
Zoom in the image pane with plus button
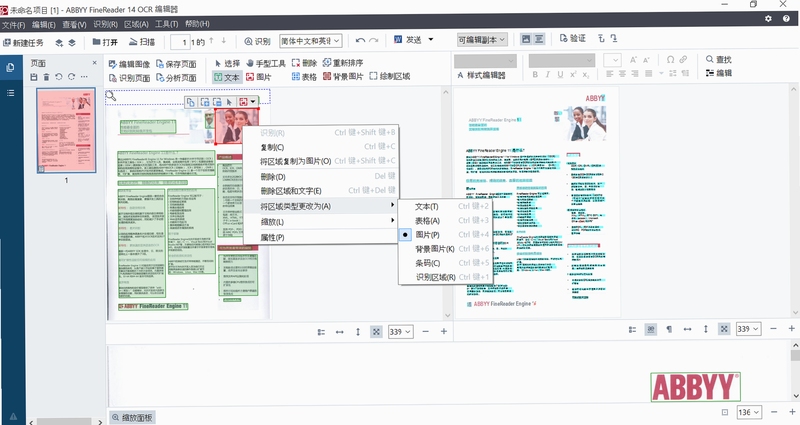pos(444,332)
